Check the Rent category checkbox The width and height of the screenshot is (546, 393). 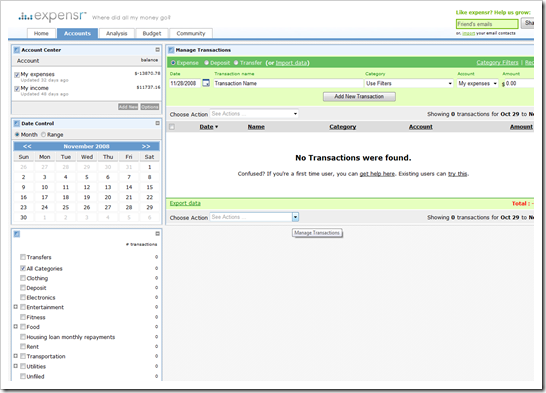point(23,346)
